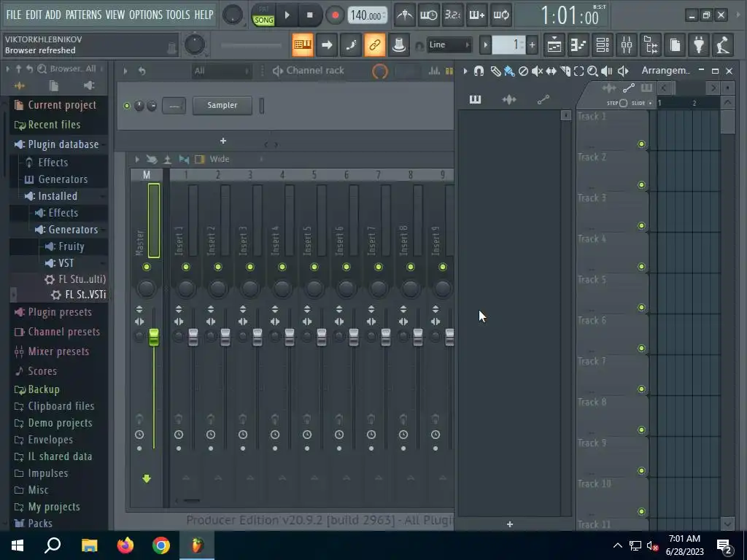Open the Mixer view icon
The image size is (747, 560).
627,44
